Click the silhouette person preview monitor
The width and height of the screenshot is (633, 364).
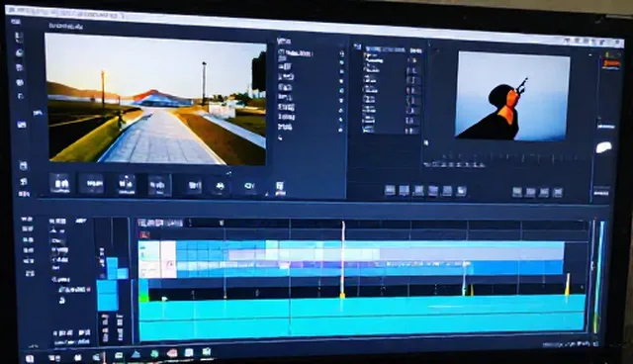[512, 97]
